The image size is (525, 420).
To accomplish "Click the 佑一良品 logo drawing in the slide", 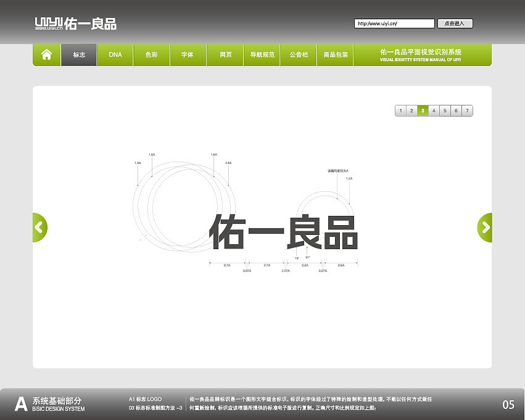I will 283,232.
